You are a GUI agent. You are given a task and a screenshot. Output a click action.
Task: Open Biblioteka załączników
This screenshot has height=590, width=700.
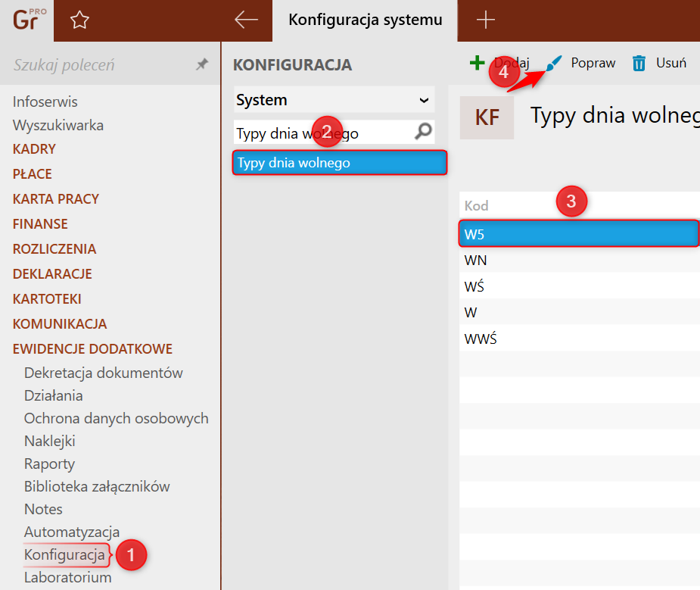coord(97,486)
